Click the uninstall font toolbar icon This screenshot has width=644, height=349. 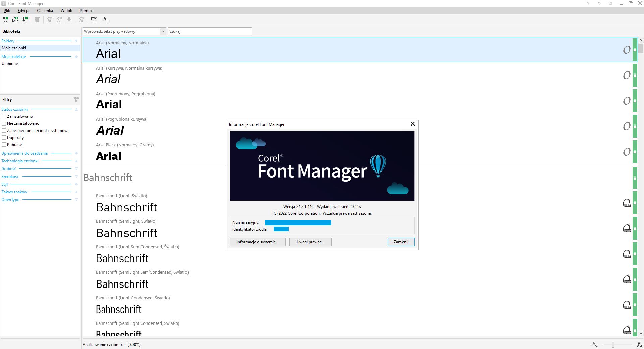59,20
